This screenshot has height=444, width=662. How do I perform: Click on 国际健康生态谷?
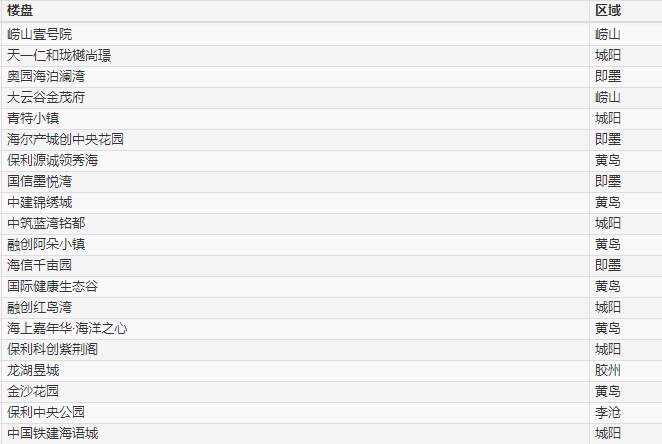[x=52, y=286]
